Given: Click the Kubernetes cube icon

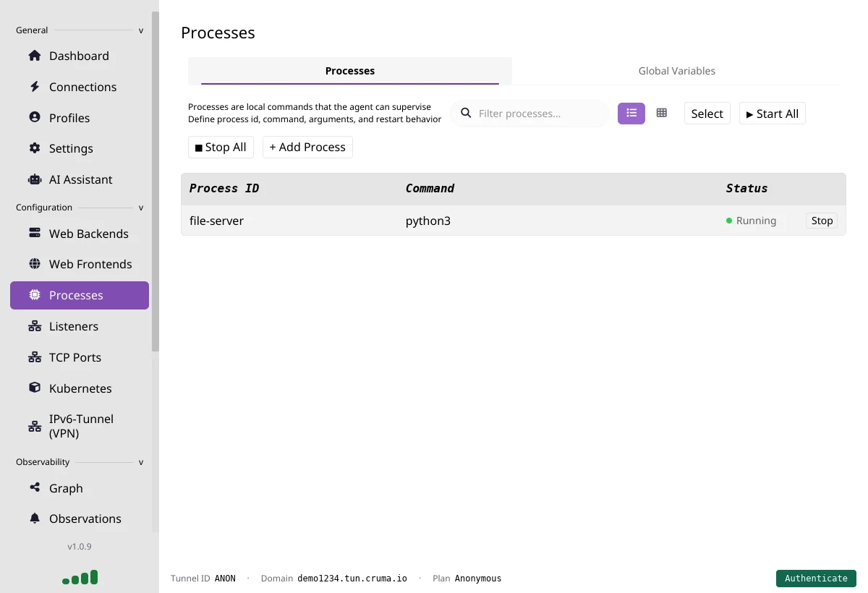Looking at the screenshot, I should click(x=35, y=388).
